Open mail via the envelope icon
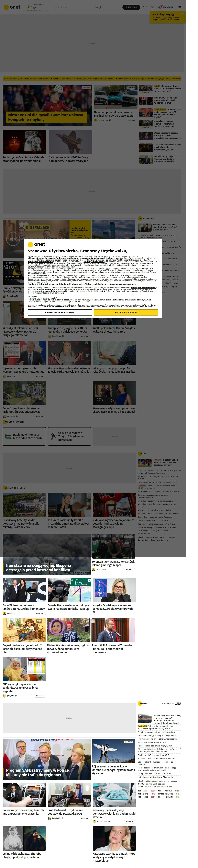Screen dimensions: 198x868 pos(152,7)
